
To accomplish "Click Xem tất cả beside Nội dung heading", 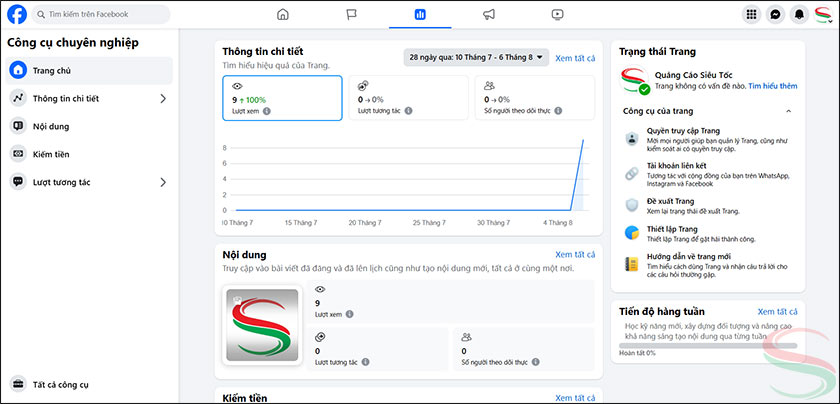I will (575, 255).
